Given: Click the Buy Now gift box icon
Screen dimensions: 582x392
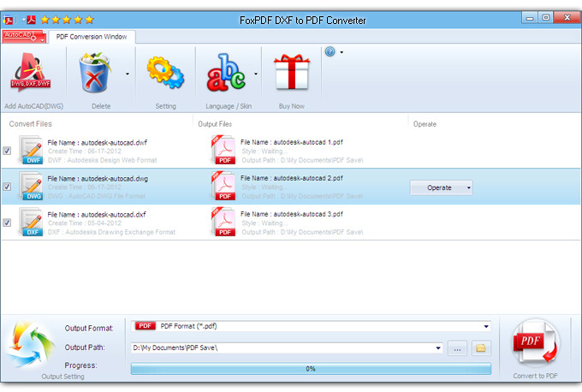Looking at the screenshot, I should click(292, 73).
